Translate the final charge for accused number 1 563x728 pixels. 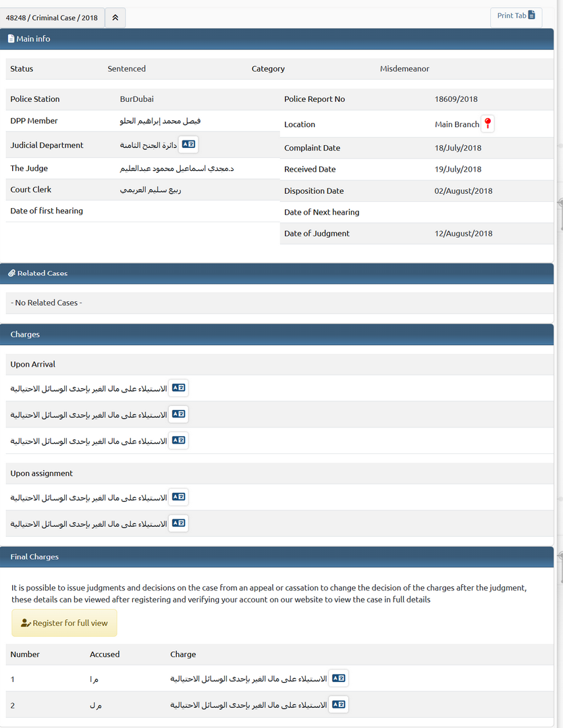[x=339, y=678]
